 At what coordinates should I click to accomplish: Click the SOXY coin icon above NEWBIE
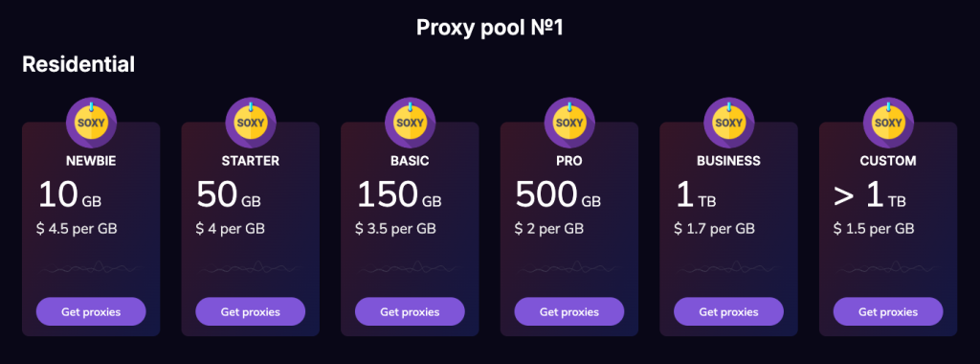click(x=91, y=123)
